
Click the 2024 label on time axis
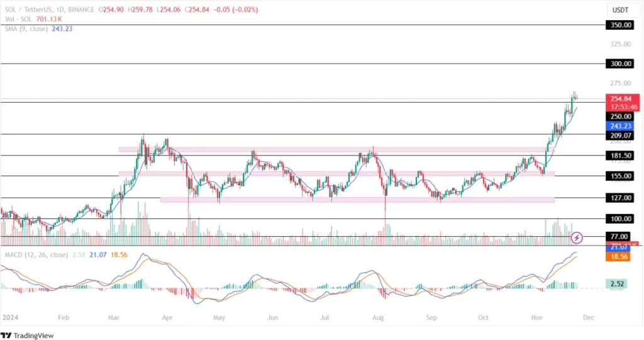pos(10,317)
